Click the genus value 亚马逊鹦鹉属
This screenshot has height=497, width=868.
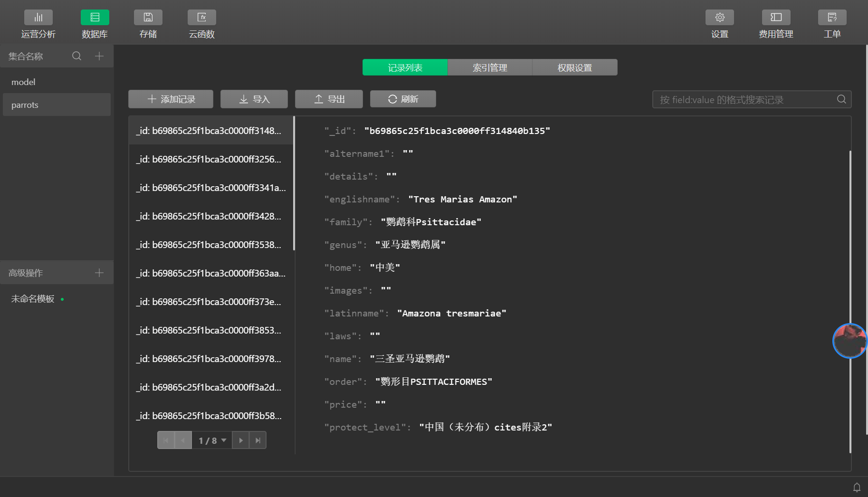click(410, 245)
